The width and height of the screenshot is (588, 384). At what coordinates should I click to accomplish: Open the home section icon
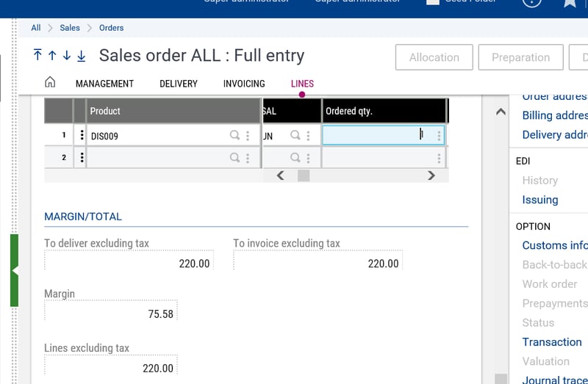pos(50,83)
